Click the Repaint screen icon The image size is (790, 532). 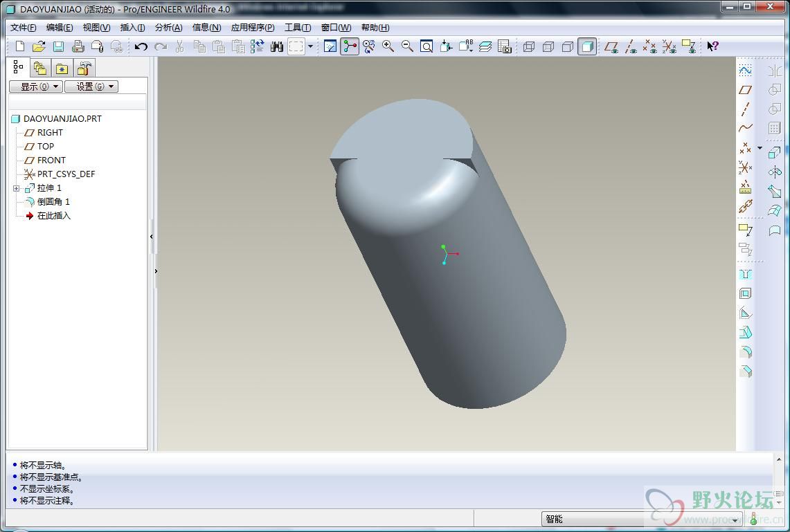point(330,47)
